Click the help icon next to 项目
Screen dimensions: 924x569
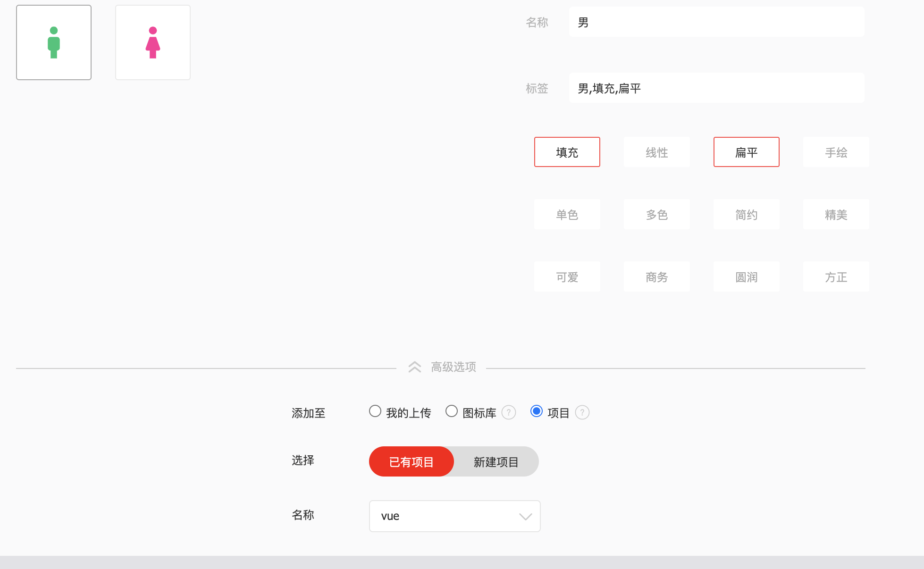coord(583,412)
